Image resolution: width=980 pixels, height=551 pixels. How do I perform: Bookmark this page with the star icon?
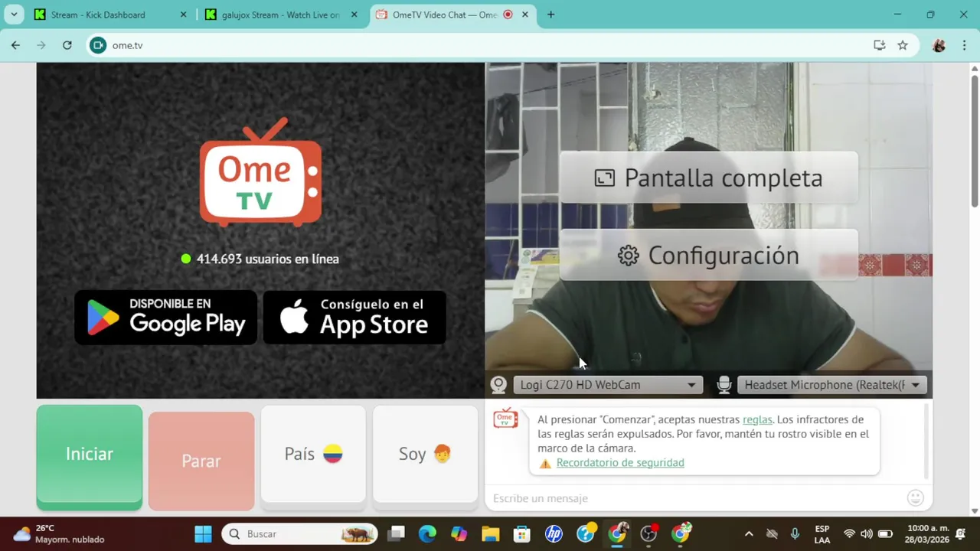click(903, 45)
